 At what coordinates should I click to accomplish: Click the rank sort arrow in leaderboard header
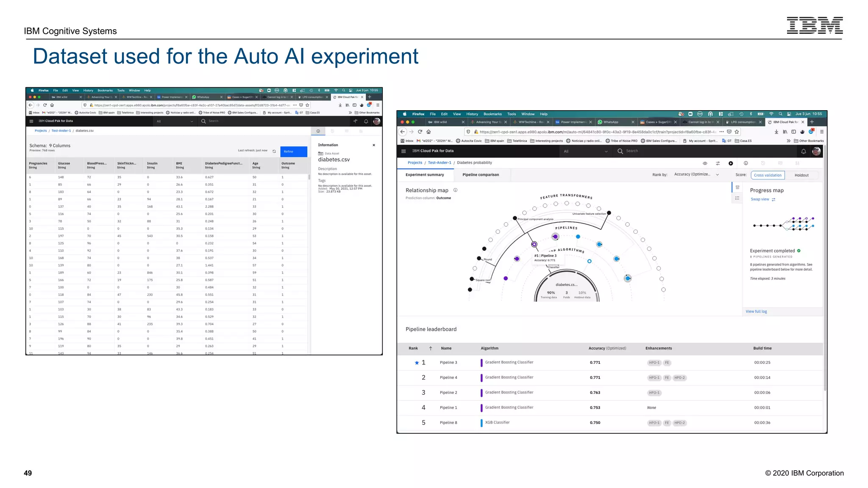pyautogui.click(x=431, y=349)
